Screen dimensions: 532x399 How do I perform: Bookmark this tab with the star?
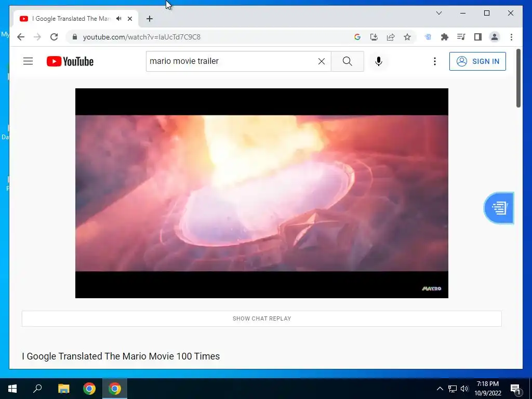tap(407, 37)
